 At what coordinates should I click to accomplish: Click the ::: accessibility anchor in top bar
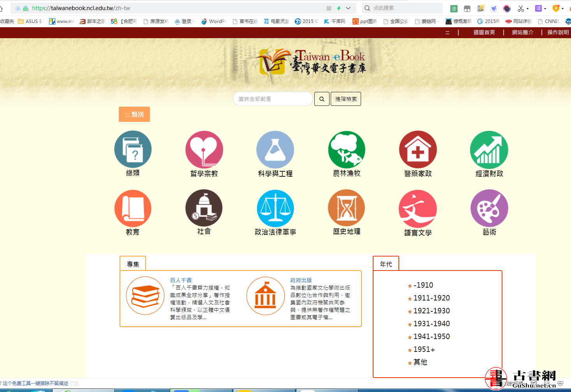(x=448, y=33)
